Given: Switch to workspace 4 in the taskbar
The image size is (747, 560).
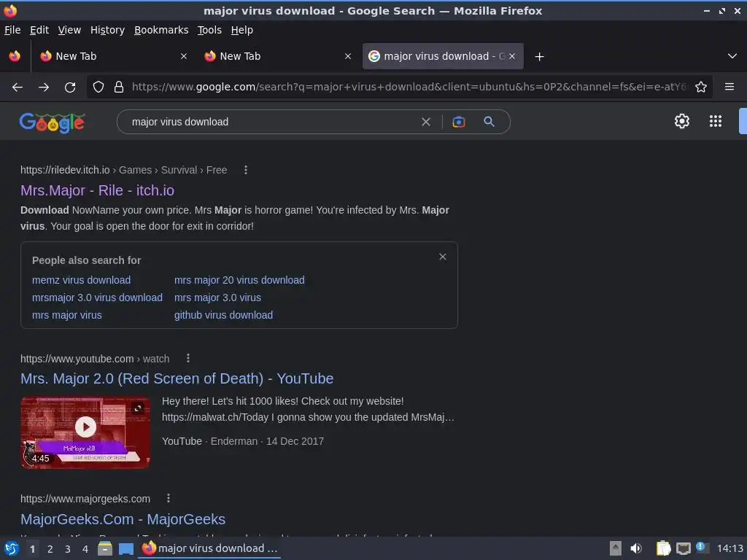Looking at the screenshot, I should [x=85, y=549].
